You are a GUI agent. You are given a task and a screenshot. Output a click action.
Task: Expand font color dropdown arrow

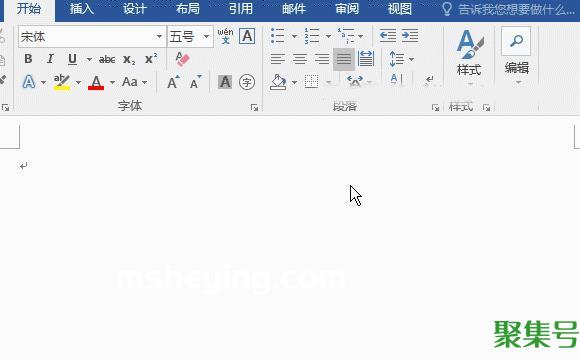(x=112, y=82)
